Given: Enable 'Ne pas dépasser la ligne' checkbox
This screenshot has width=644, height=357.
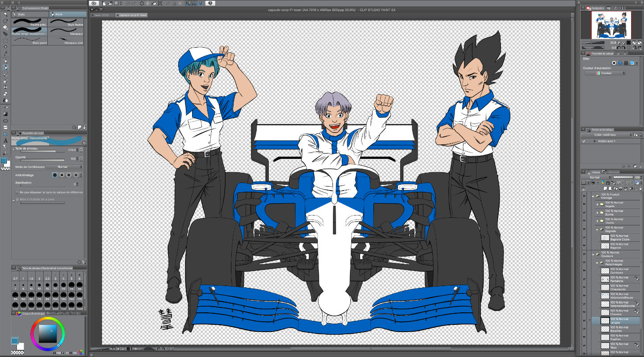Looking at the screenshot, I should click(x=17, y=192).
